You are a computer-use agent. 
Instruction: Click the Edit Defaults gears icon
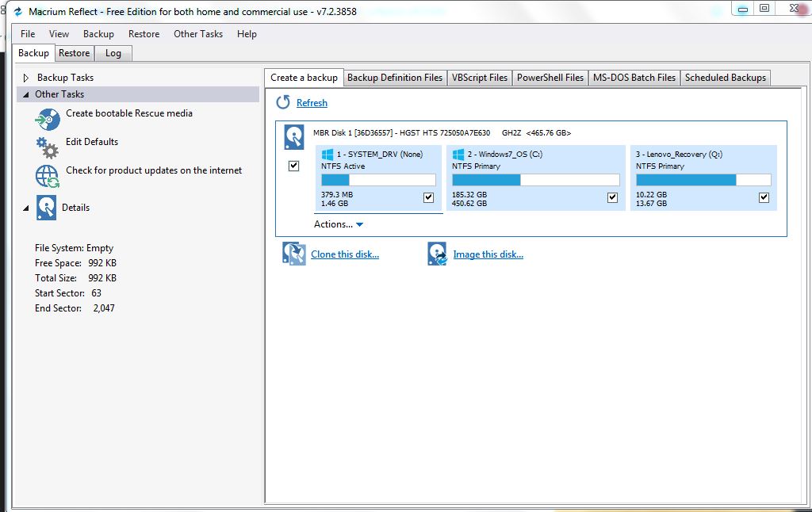47,147
